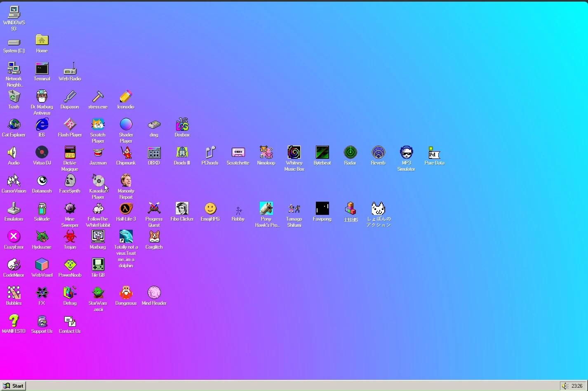Image resolution: width=588 pixels, height=391 pixels.
Task: Launch WebVoxel cube icon
Action: (42, 265)
